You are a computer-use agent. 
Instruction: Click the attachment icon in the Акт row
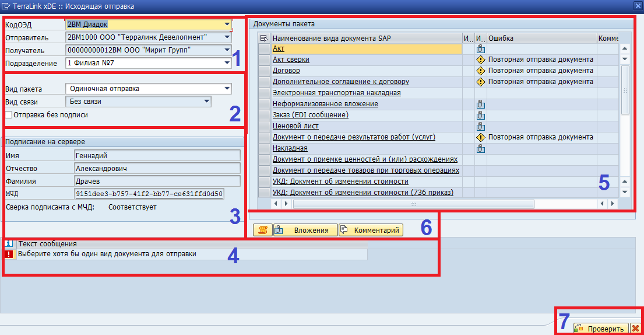pyautogui.click(x=481, y=49)
